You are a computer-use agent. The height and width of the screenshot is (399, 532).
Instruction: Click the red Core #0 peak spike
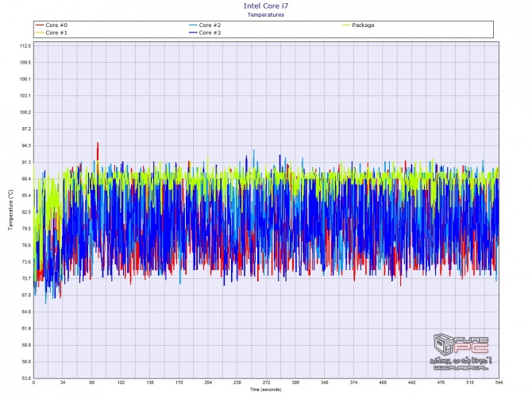pyautogui.click(x=98, y=151)
